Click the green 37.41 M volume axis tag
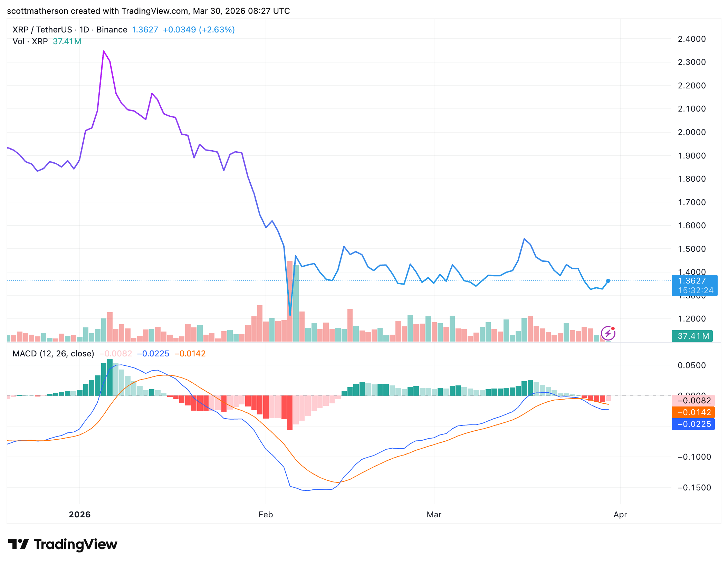728x565 pixels. [692, 336]
